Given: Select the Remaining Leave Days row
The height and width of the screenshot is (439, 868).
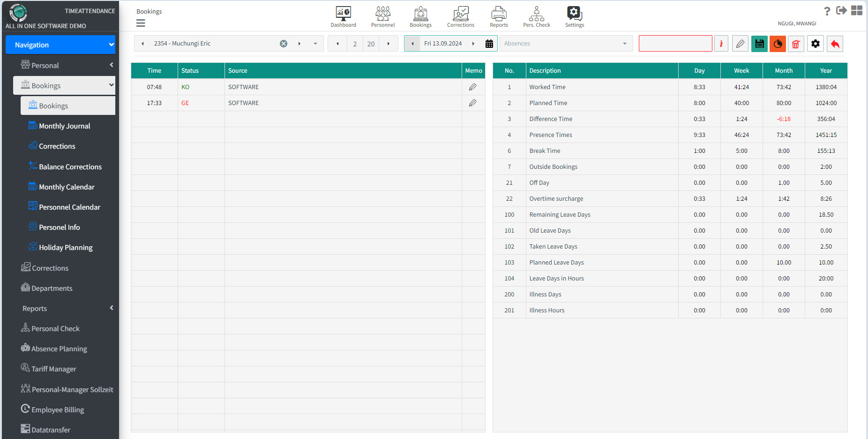Looking at the screenshot, I should [x=670, y=214].
